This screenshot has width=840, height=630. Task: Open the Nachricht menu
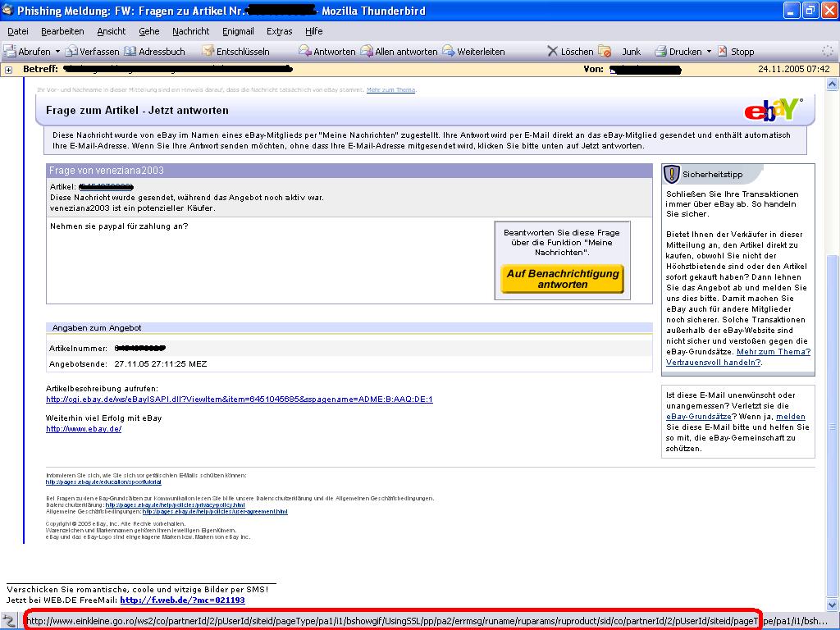[190, 31]
